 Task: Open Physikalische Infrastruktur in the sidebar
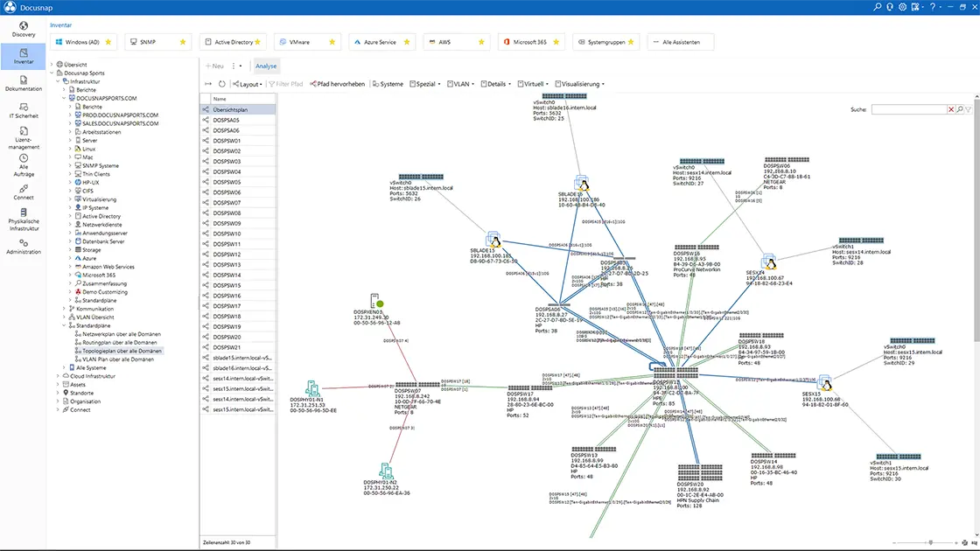tap(23, 220)
